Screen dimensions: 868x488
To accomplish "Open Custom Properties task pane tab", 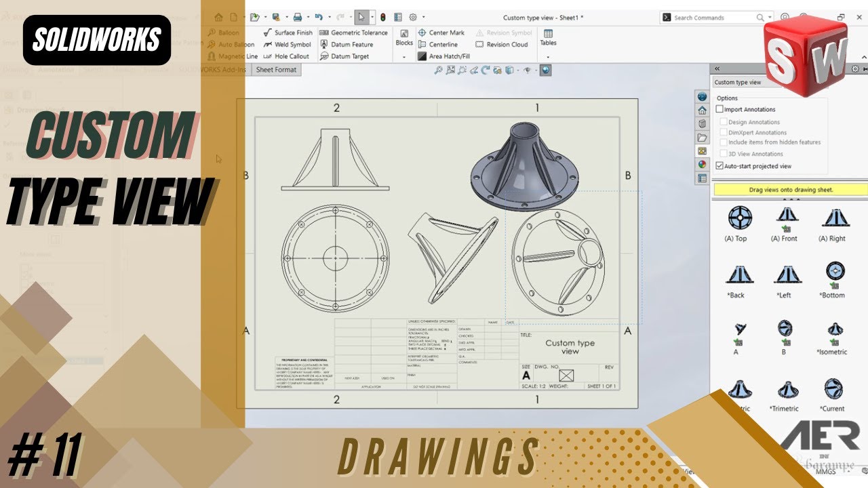I will point(703,178).
